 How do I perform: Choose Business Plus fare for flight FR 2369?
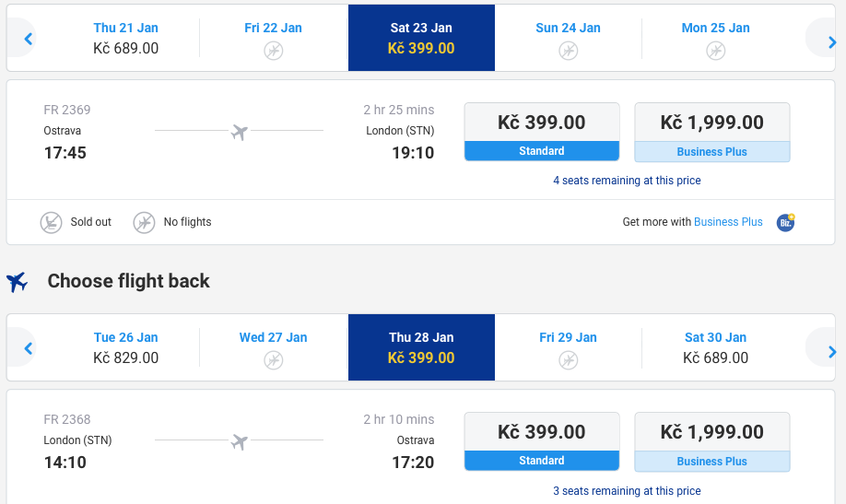point(712,132)
